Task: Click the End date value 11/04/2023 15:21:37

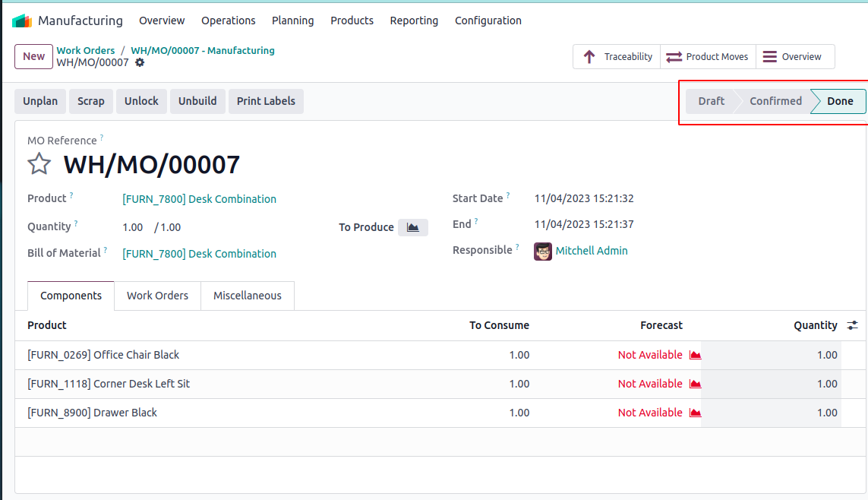Action: pos(584,224)
